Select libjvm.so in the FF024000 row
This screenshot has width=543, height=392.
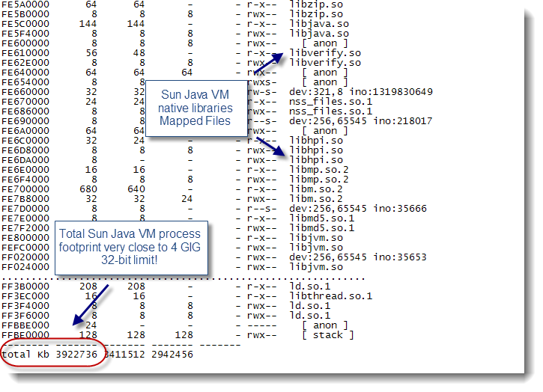[316, 267]
